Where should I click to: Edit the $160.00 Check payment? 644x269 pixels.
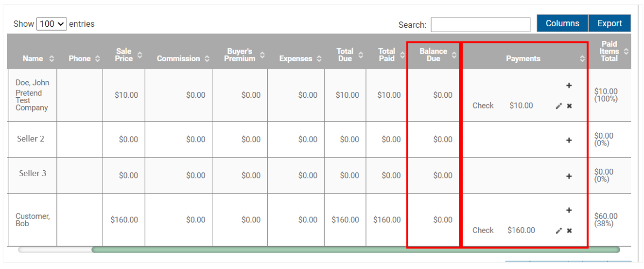pyautogui.click(x=559, y=231)
